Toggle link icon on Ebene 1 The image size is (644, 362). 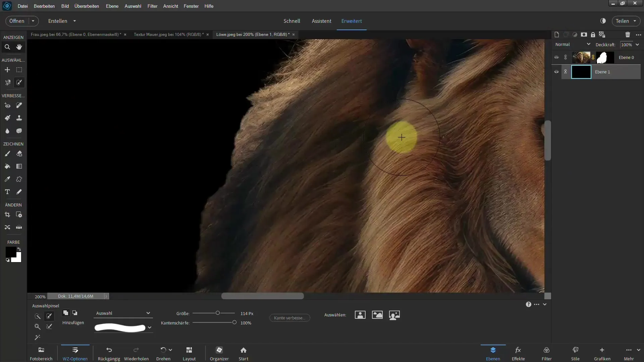coord(566,72)
